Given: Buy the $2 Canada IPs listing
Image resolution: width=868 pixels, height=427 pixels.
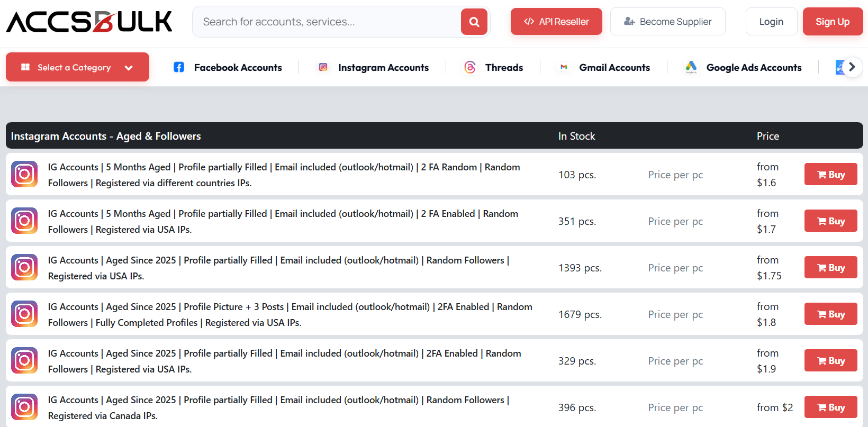Looking at the screenshot, I should (x=831, y=407).
